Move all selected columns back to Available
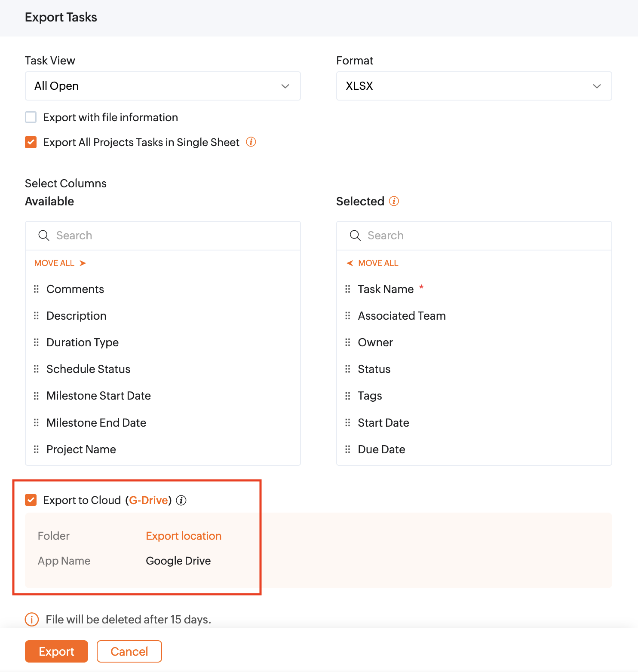 click(x=373, y=263)
